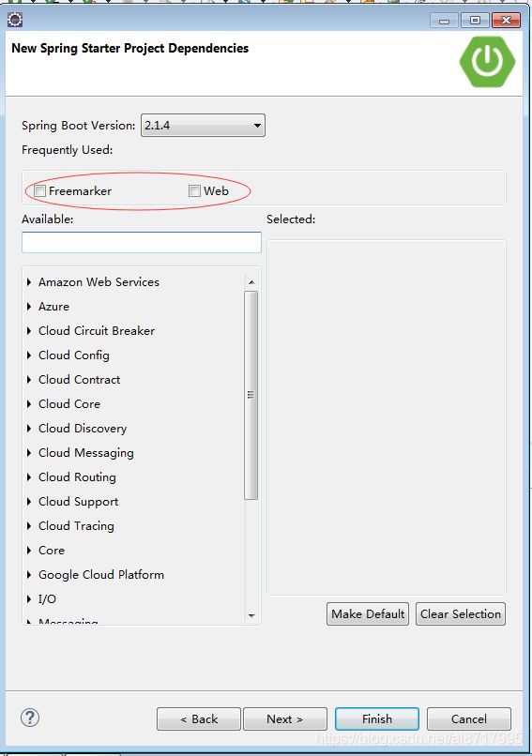Screen dimensions: 532x756
Task: Enable the Freemarker checkbox
Action: click(40, 191)
